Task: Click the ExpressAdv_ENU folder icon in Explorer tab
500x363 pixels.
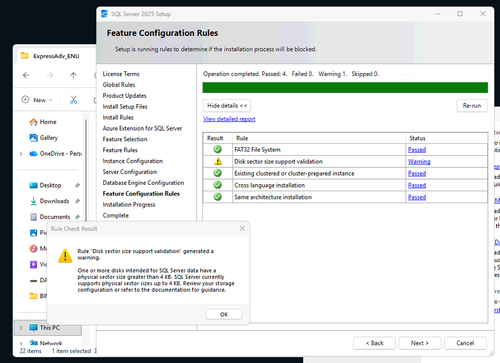Action: [x=25, y=56]
